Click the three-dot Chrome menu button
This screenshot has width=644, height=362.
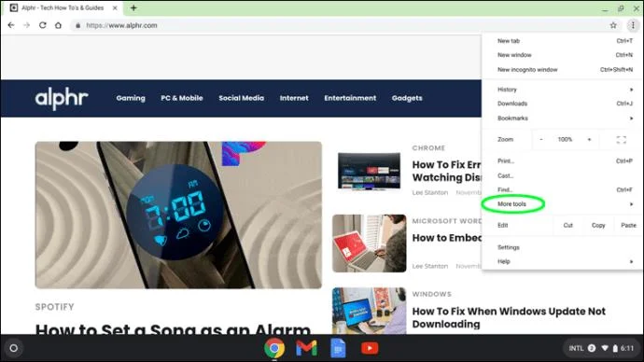point(633,25)
